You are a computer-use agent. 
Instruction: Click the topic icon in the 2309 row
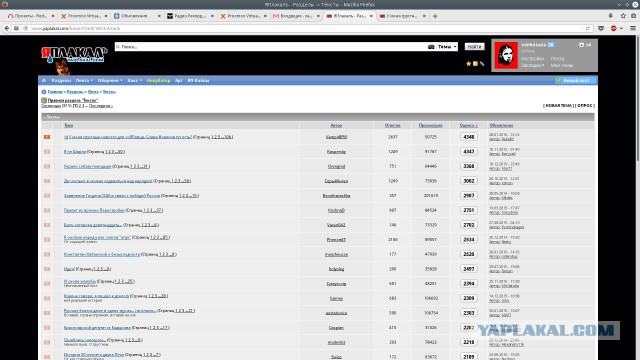47,298
